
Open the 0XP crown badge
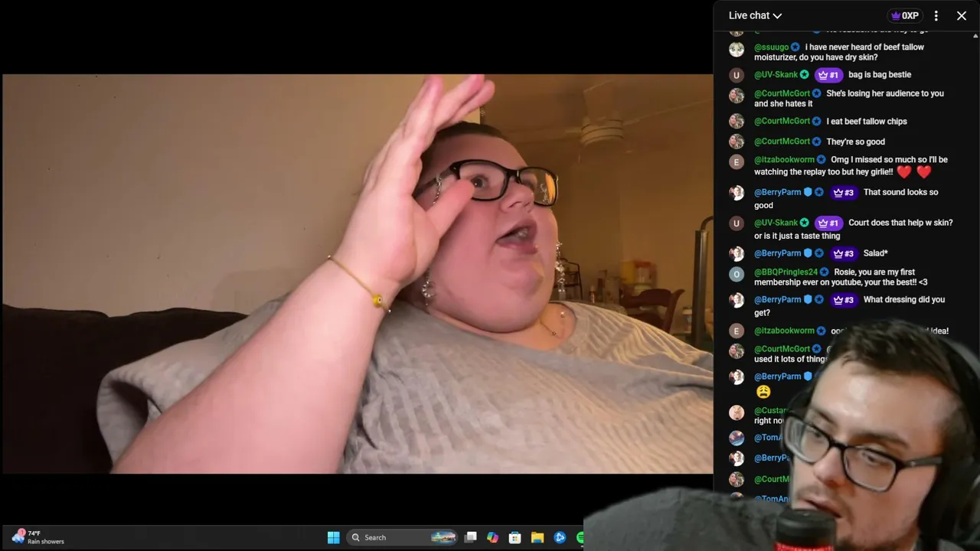pos(904,15)
